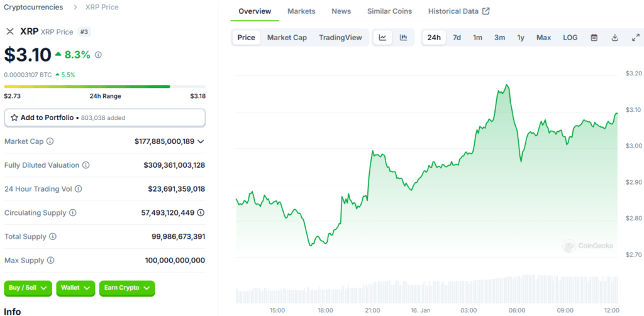Click the Add to Portfolio button
The width and height of the screenshot is (644, 316).
pos(105,117)
